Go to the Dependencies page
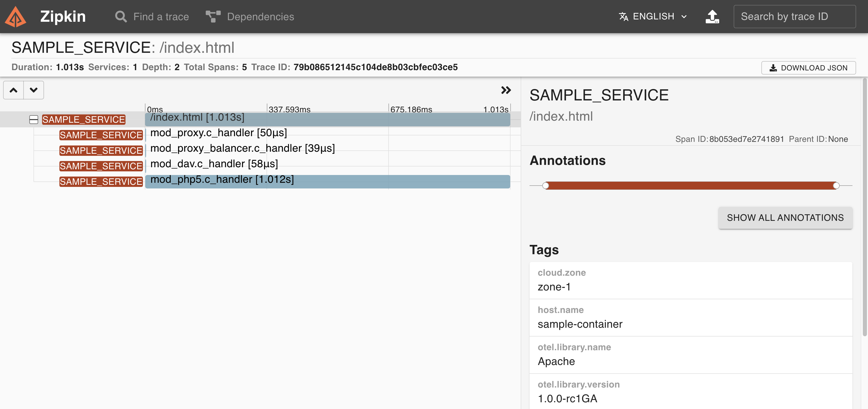 (260, 17)
